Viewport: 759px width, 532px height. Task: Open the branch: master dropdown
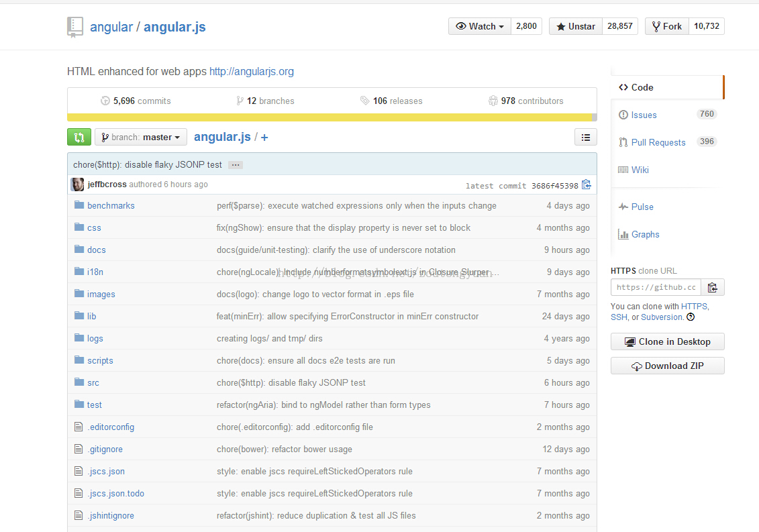(x=141, y=137)
